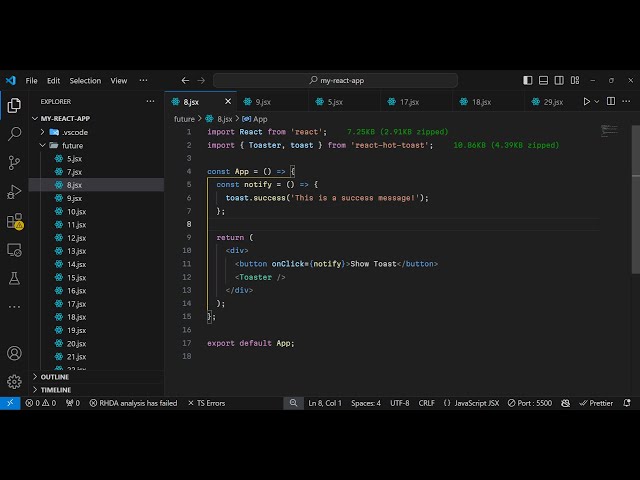Open 12.jsx in the file explorer
Screen dimensions: 640x480
pos(76,238)
